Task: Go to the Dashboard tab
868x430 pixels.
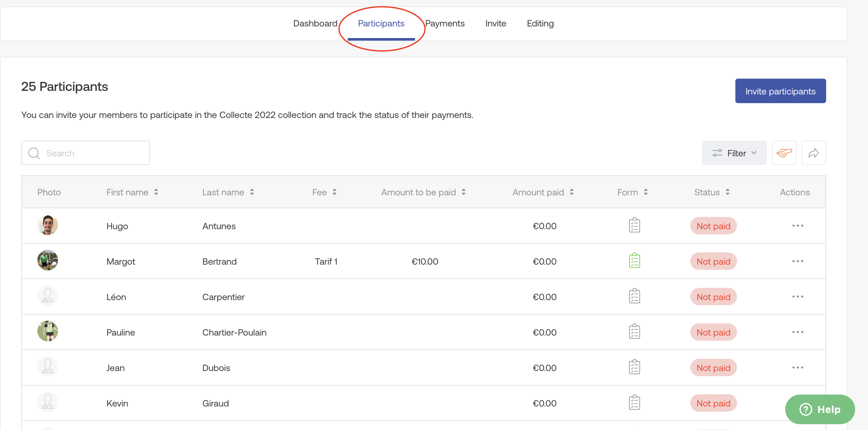Action: 315,23
